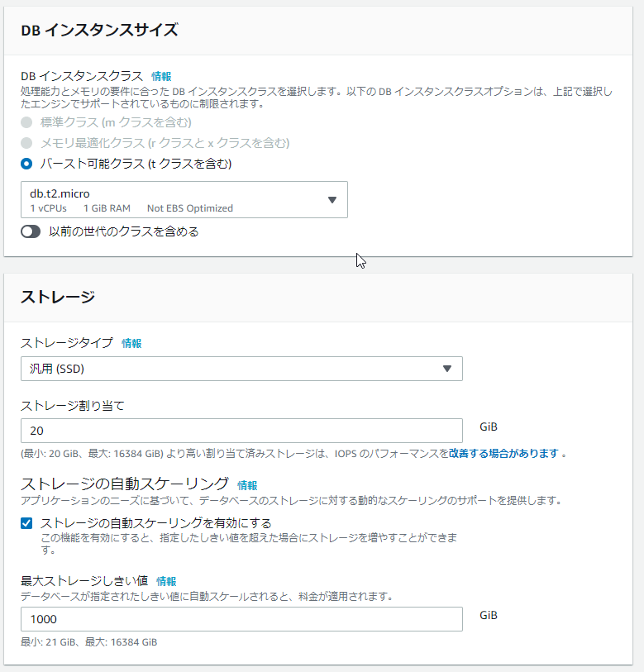This screenshot has width=644, height=672.
Task: Select the 標準クラス (m クラスを含む) radio button
Action: 26,122
